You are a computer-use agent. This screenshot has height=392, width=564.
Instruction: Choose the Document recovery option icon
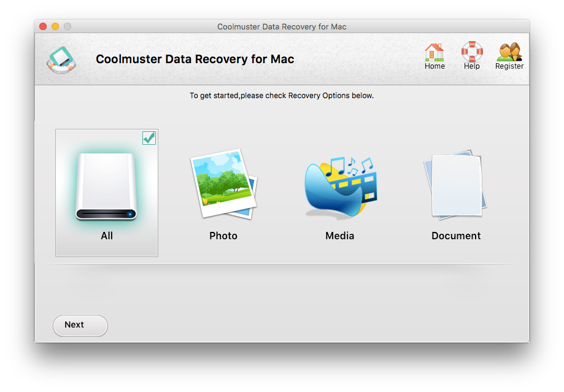pyautogui.click(x=456, y=185)
